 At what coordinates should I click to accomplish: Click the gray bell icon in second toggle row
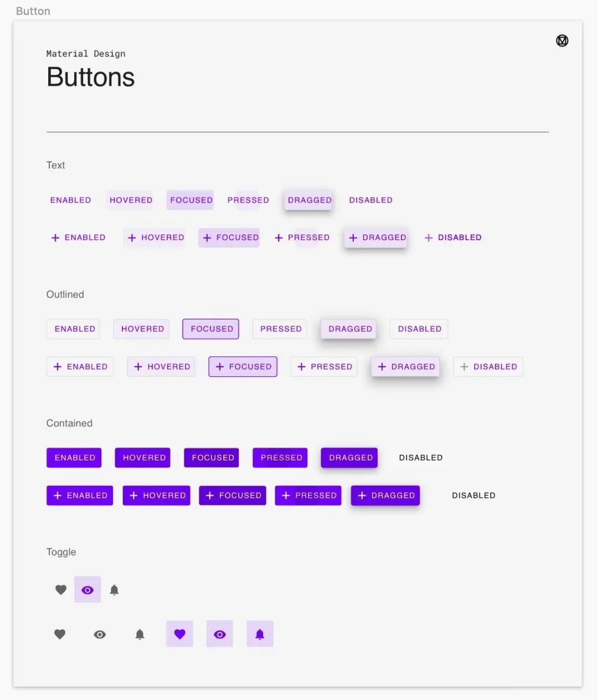tap(140, 634)
